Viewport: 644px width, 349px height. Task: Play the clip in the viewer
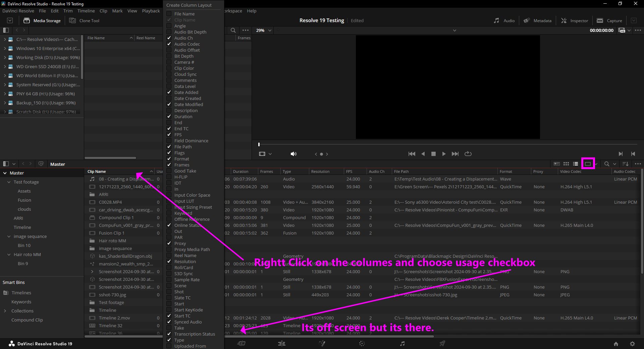pos(444,154)
